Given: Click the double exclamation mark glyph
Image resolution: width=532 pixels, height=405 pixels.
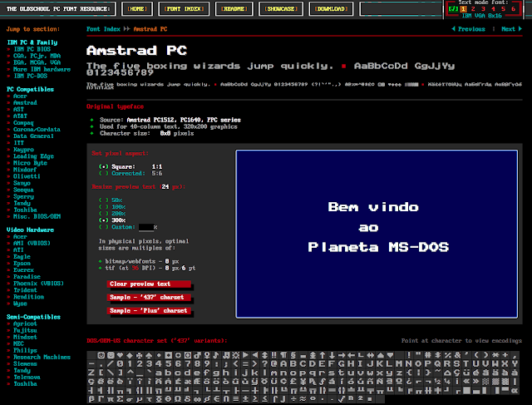Looking at the screenshot, I should click(x=275, y=355).
